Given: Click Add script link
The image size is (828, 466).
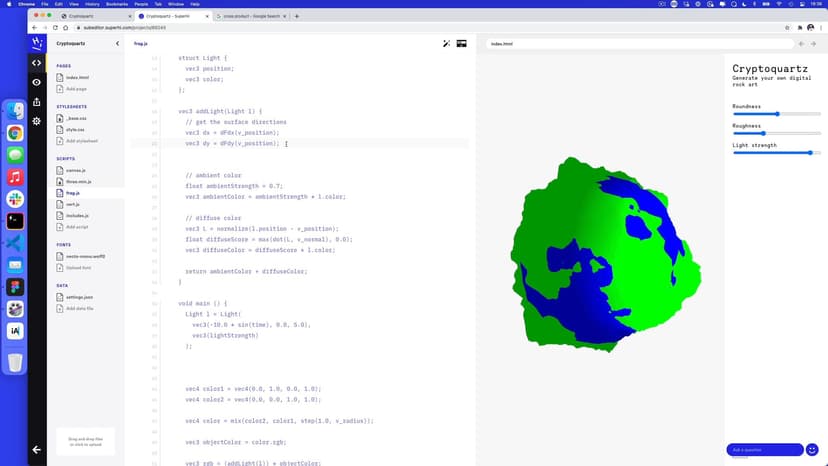Looking at the screenshot, I should tap(77, 227).
